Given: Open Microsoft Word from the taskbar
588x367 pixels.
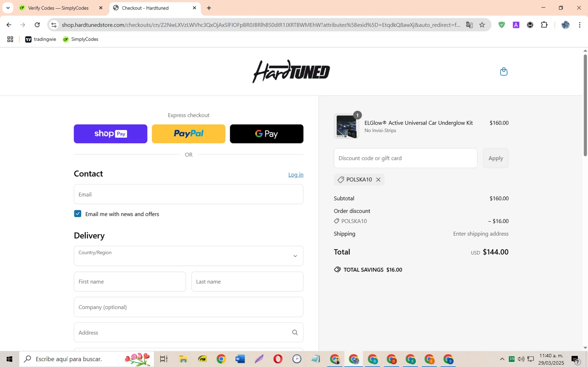Looking at the screenshot, I should [x=240, y=359].
